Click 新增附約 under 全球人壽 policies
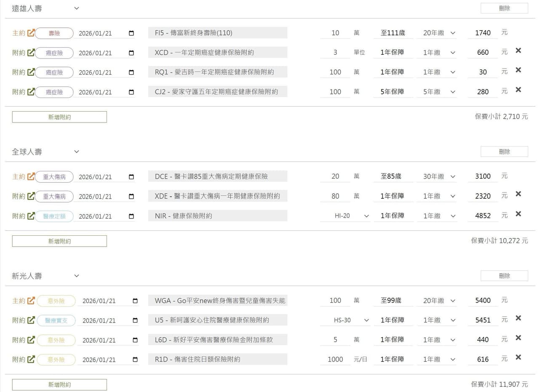 point(59,241)
